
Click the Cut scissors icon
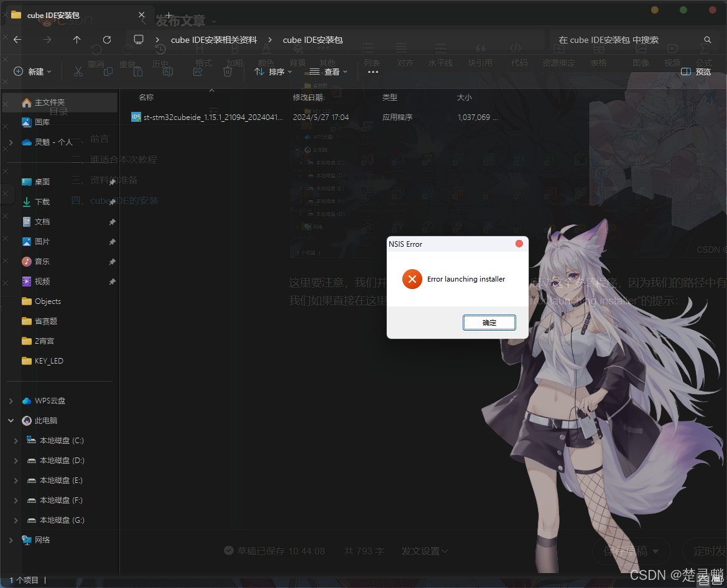pos(78,71)
